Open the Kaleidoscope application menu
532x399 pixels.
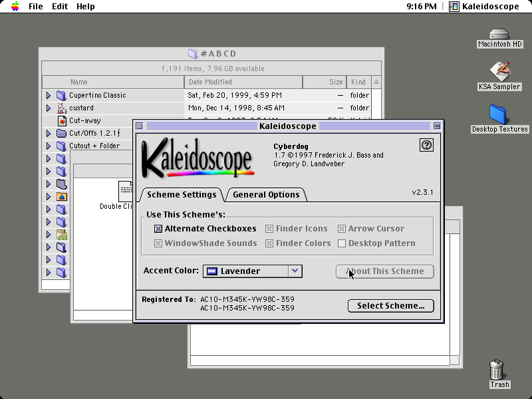tap(484, 7)
